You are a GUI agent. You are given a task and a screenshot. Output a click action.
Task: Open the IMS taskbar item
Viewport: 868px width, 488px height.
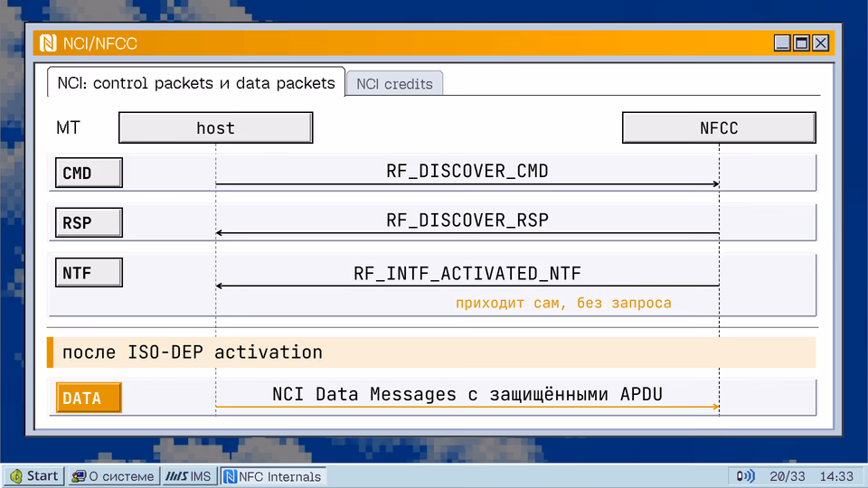pyautogui.click(x=189, y=476)
